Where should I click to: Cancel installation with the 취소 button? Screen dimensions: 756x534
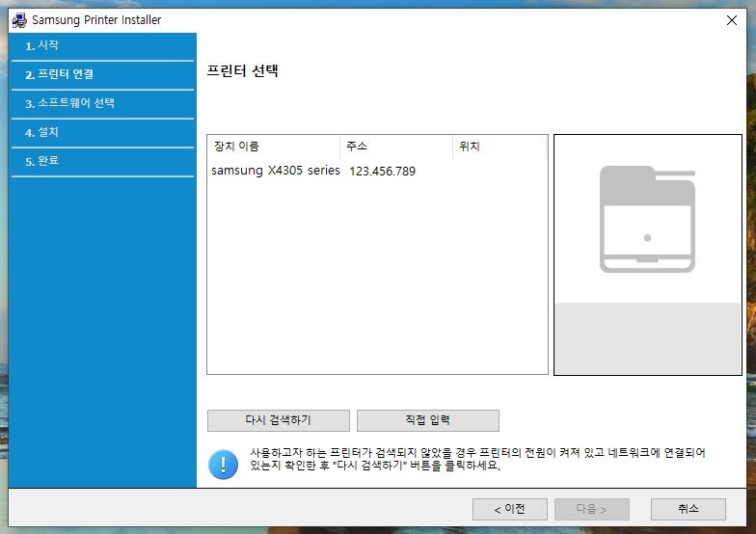(x=688, y=509)
